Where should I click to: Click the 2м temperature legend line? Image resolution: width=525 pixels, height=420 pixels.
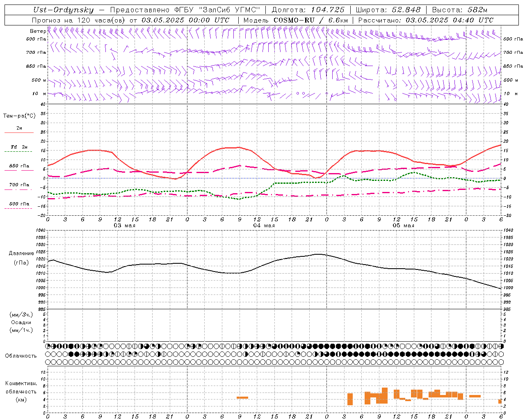click(x=19, y=132)
